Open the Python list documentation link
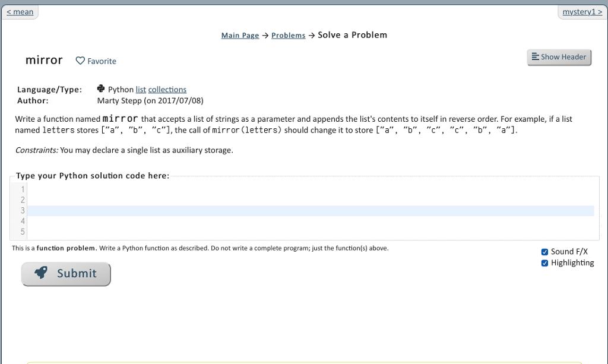Screen dimensions: 608x364 pos(140,89)
